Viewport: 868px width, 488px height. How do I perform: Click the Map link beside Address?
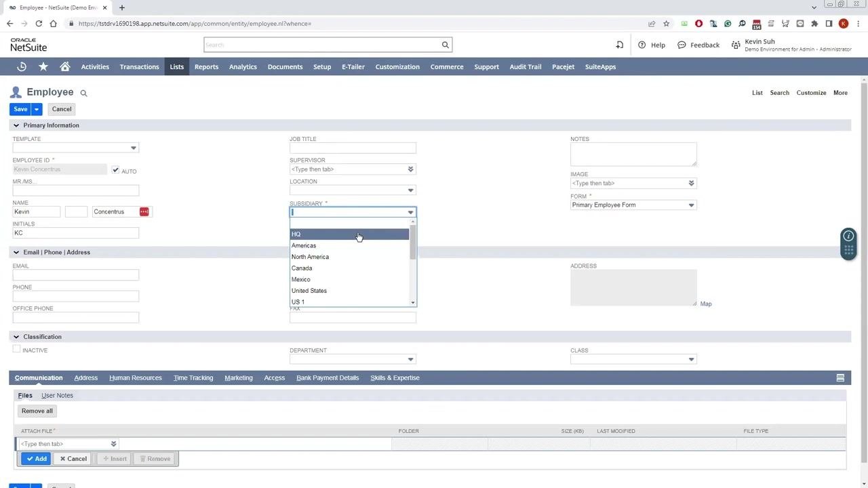click(x=706, y=304)
